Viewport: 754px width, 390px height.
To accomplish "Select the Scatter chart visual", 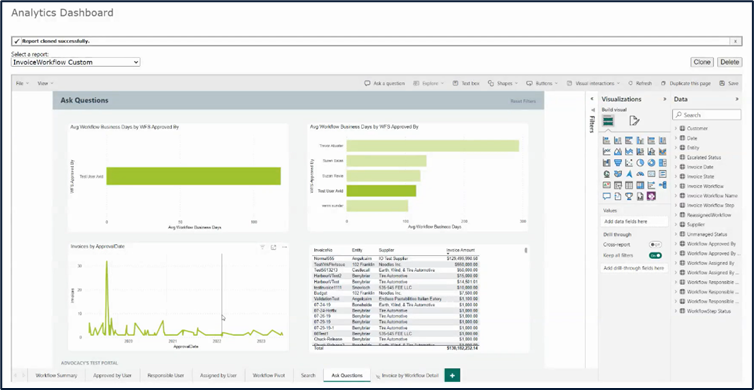I will click(629, 163).
